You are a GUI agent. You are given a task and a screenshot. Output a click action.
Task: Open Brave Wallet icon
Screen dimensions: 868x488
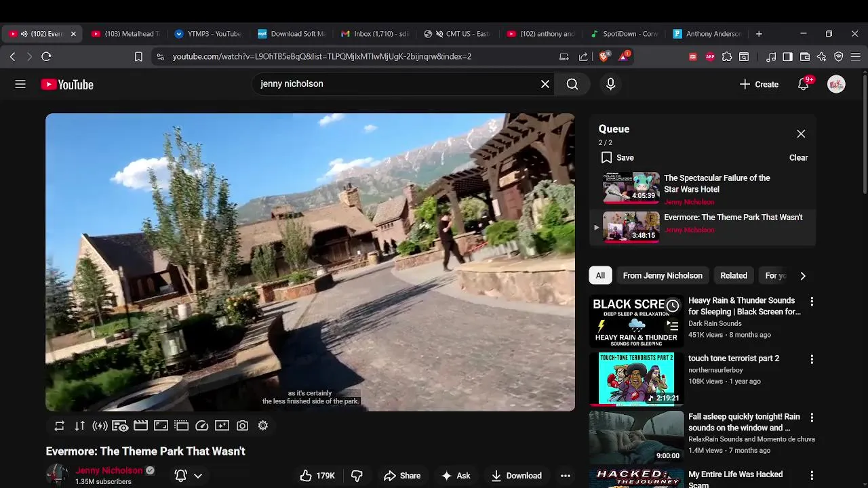[805, 57]
